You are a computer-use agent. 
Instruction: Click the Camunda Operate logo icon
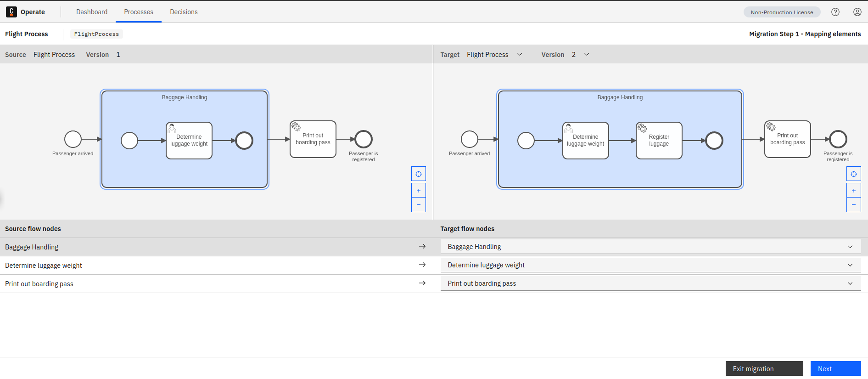[x=11, y=12]
